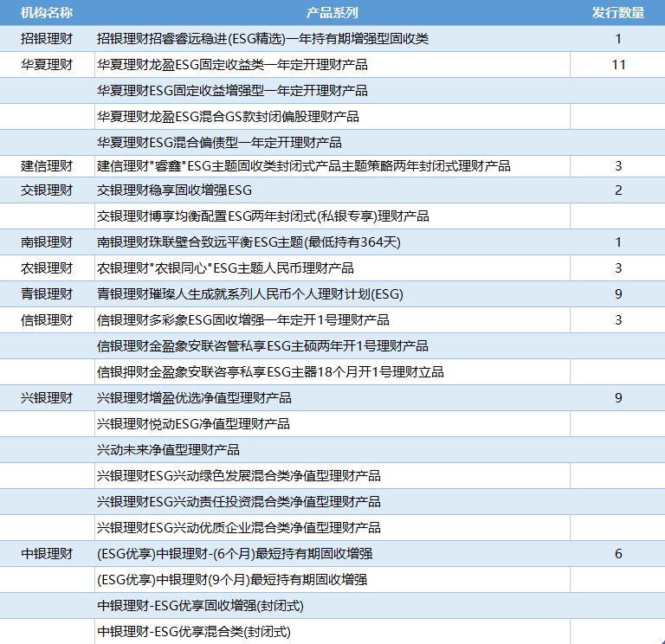The height and width of the screenshot is (644, 665).
Task: Click issue count 1 in 南银理财 row
Action: (x=618, y=242)
